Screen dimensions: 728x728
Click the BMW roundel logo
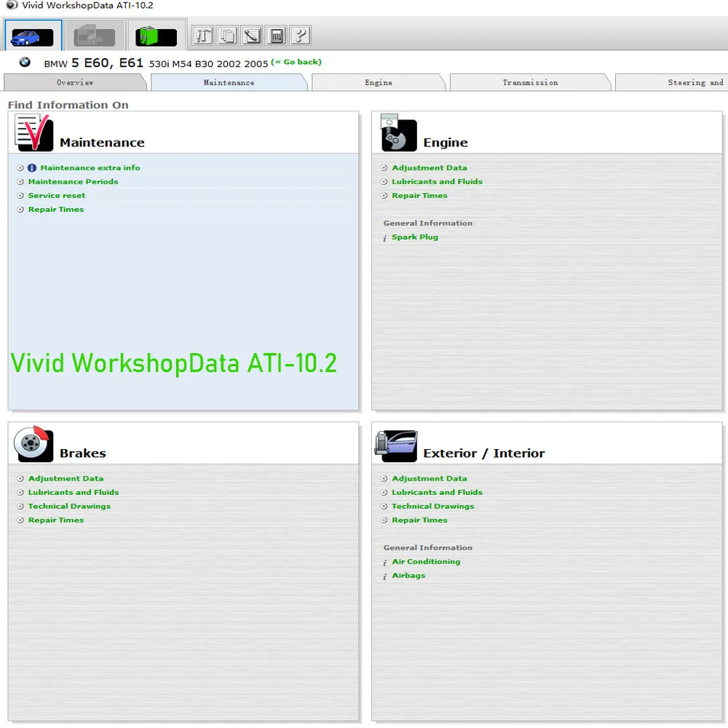25,62
